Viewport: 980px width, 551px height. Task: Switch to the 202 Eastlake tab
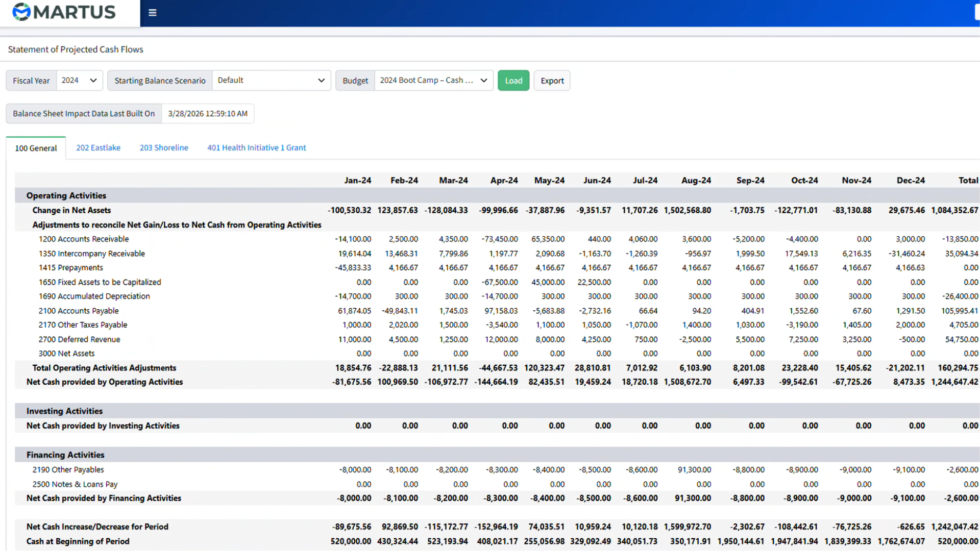click(98, 148)
